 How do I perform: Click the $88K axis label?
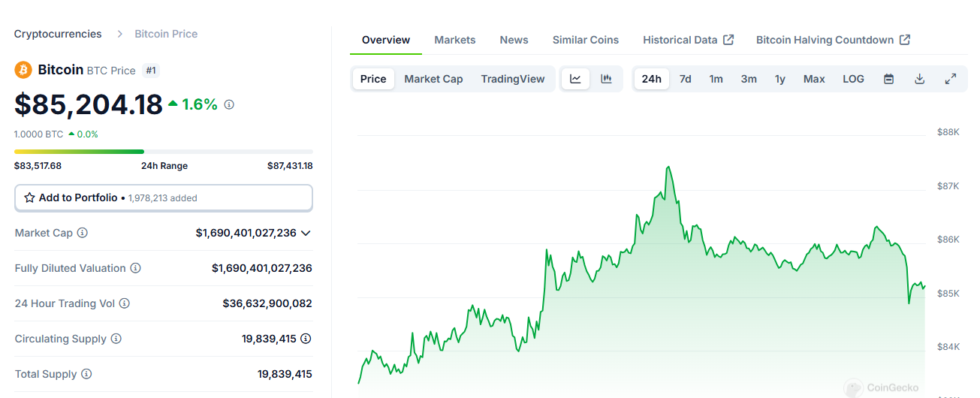tap(948, 132)
